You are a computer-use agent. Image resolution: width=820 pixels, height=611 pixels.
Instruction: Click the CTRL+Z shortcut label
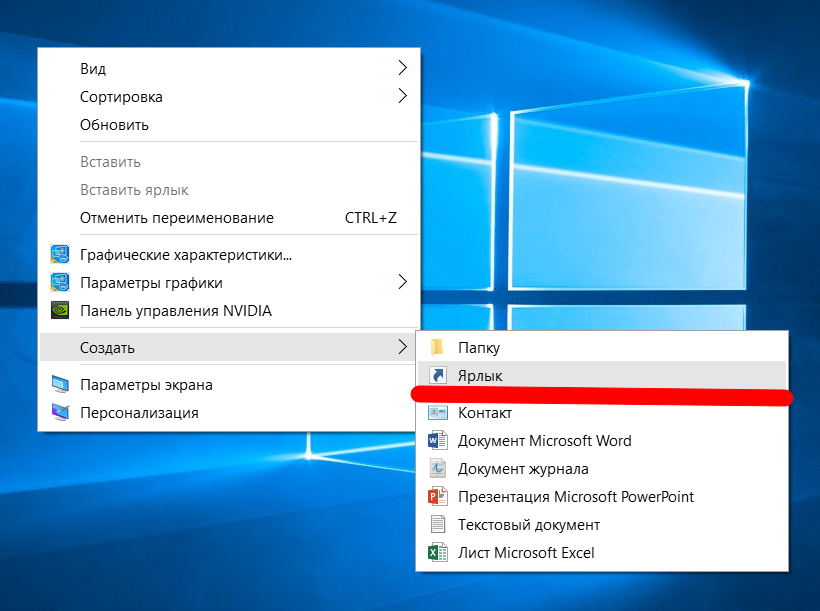371,218
